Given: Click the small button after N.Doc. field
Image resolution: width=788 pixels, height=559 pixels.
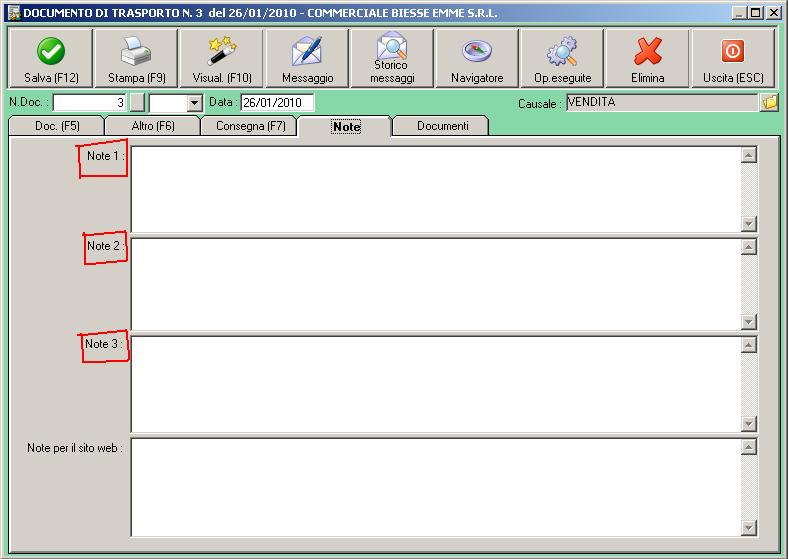Looking at the screenshot, I should pos(137,103).
